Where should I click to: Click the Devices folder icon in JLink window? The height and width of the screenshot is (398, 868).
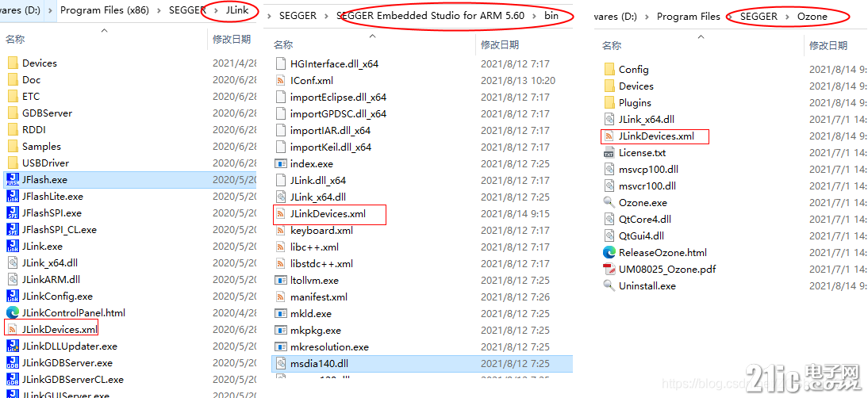13,63
